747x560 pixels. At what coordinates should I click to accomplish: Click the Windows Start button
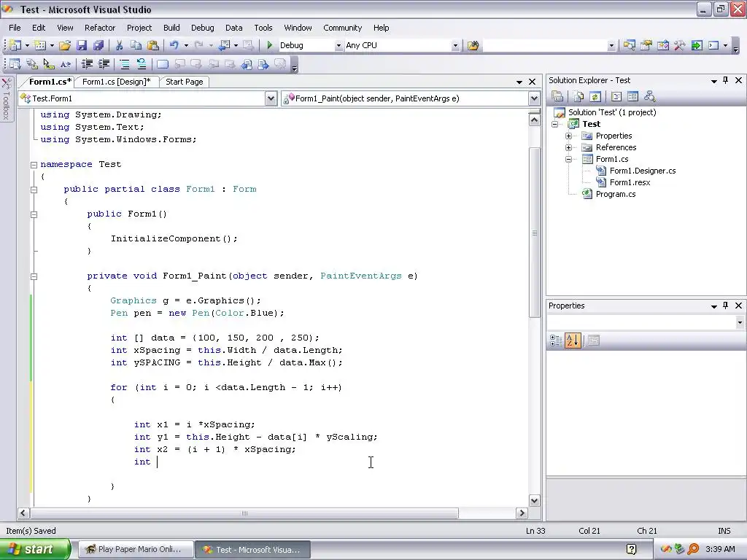(34, 549)
